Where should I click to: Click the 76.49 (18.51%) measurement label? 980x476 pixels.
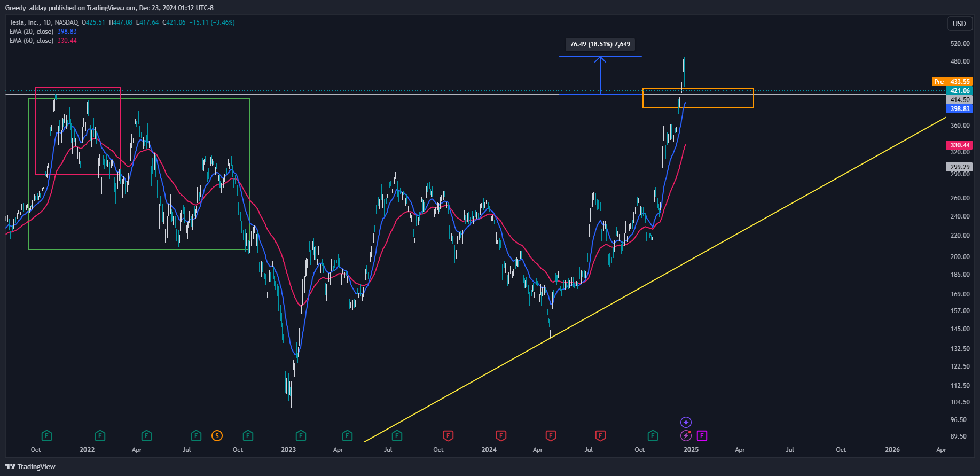600,44
